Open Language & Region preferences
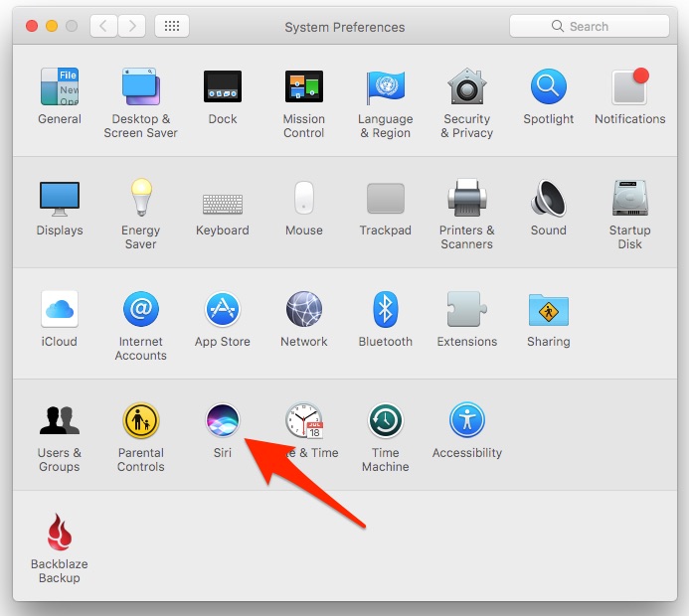The width and height of the screenshot is (689, 616). click(385, 88)
